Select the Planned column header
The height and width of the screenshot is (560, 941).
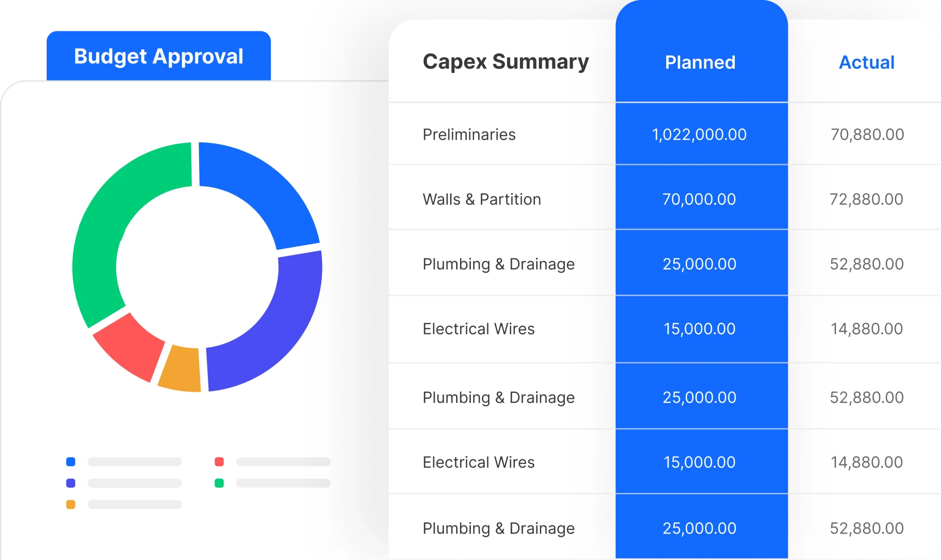(700, 62)
